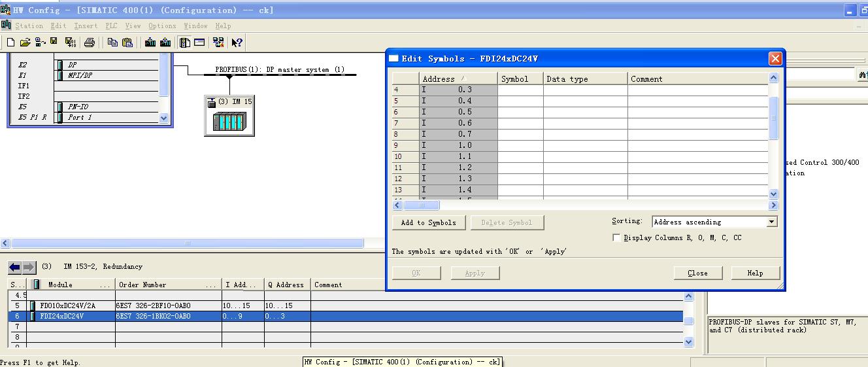Print the configuration with the printer icon
This screenshot has height=367, width=868.
(90, 43)
